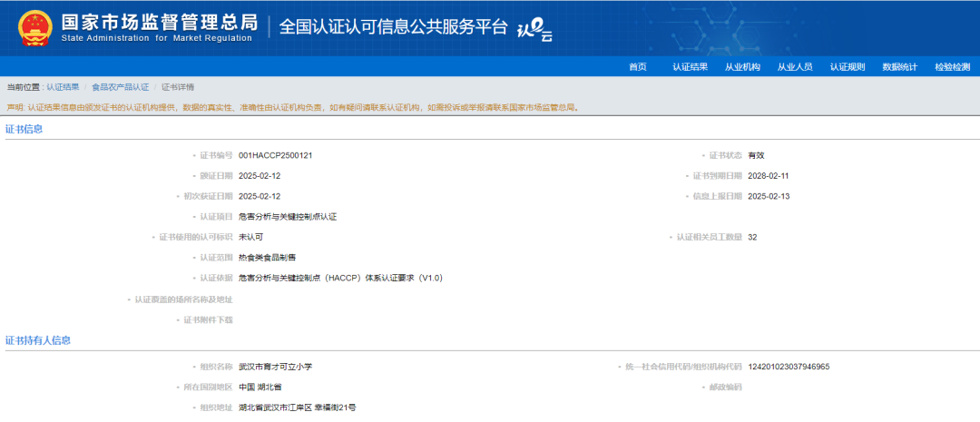
Task: Click certificate number 001HACCP2500121
Action: (275, 155)
